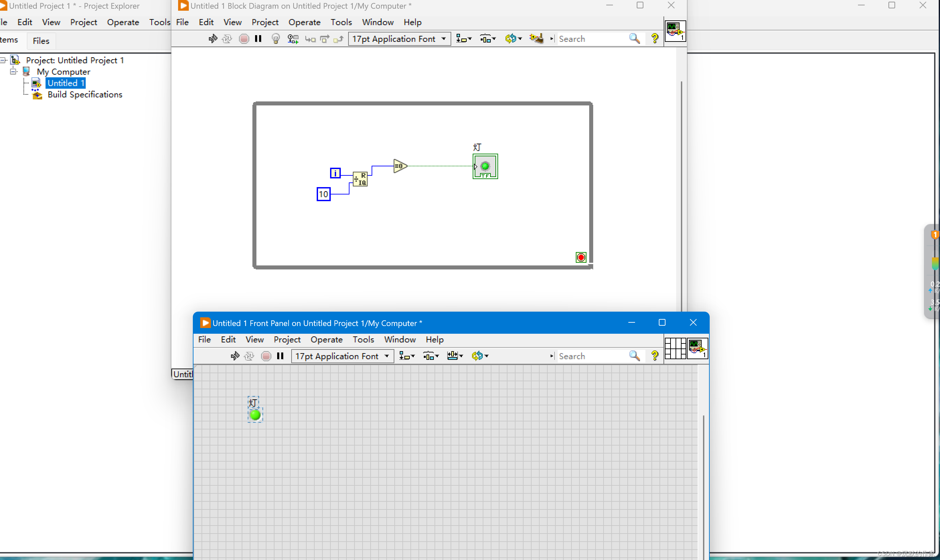940x560 pixels.
Task: Click Clean Up Diagram broom icon
Action: (x=536, y=38)
